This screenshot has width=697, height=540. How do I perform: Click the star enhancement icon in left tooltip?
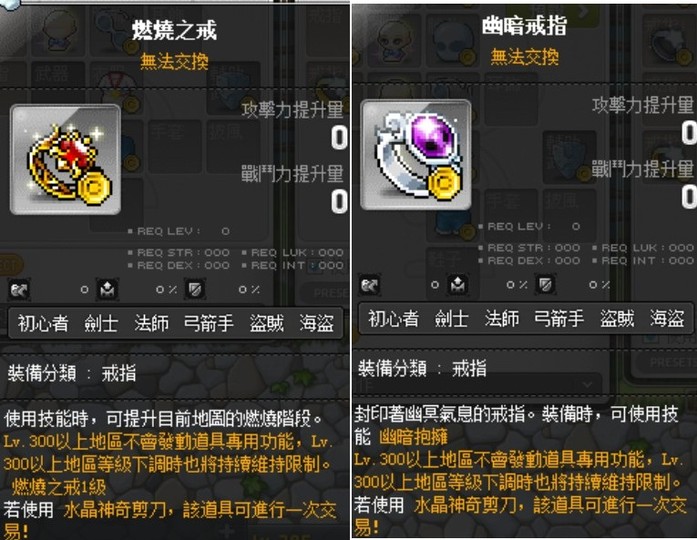[x=108, y=289]
